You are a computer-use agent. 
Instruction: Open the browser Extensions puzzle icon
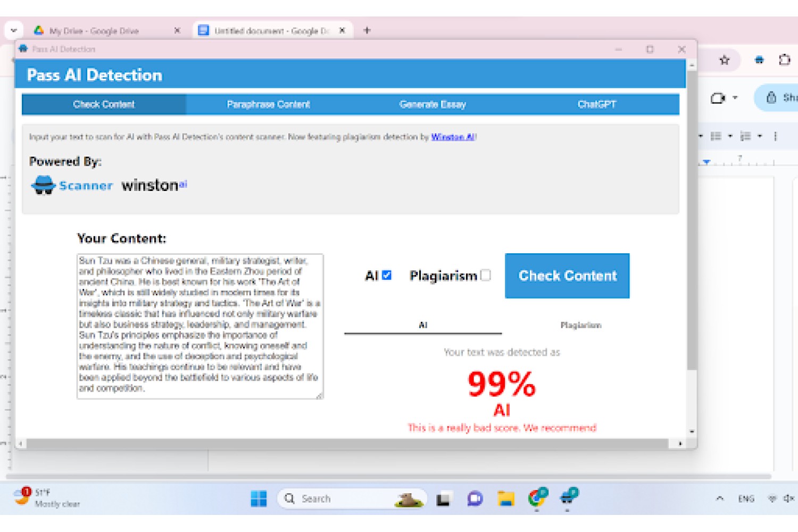tap(784, 60)
